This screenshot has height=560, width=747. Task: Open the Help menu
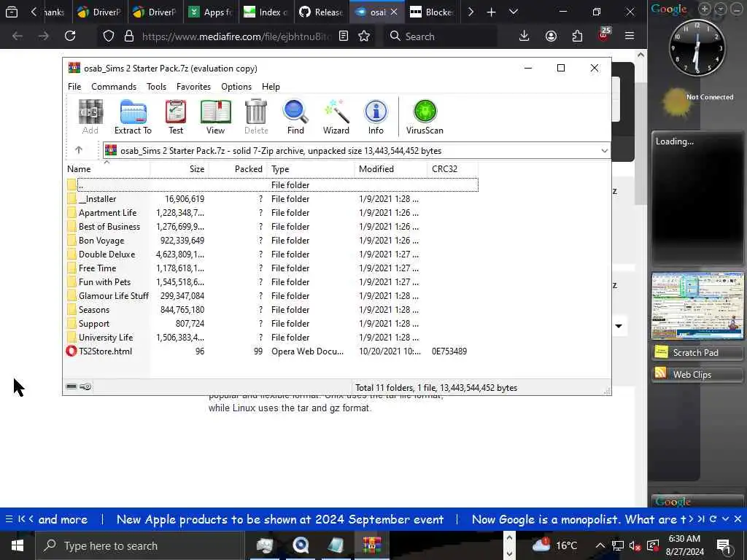271,87
